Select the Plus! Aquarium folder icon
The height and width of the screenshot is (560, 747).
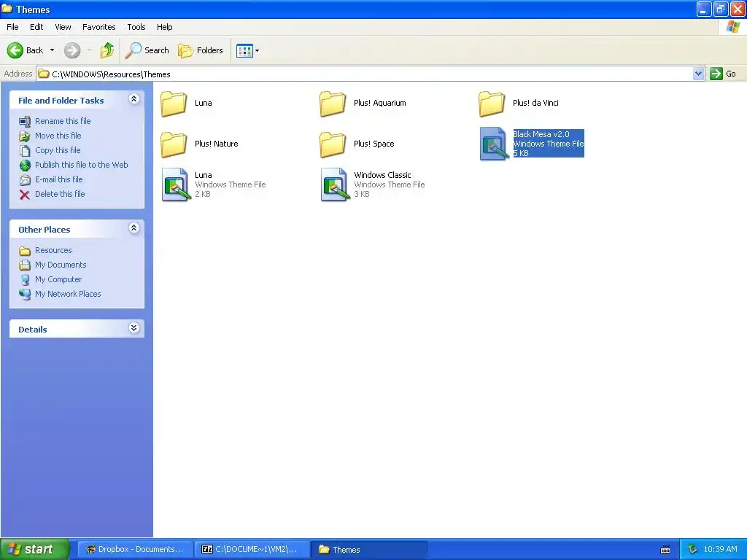(333, 104)
